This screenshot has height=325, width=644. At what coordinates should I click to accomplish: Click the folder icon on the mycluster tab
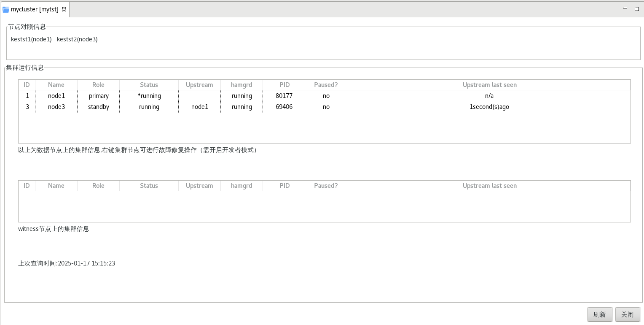pyautogui.click(x=6, y=9)
